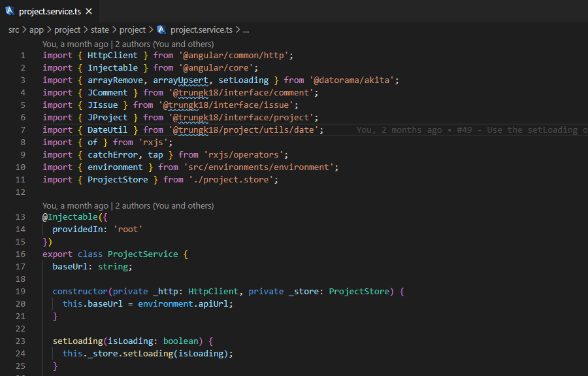Viewport: 588px width, 376px height.
Task: Click the '@angular/common/http' import path
Action: tap(233, 55)
